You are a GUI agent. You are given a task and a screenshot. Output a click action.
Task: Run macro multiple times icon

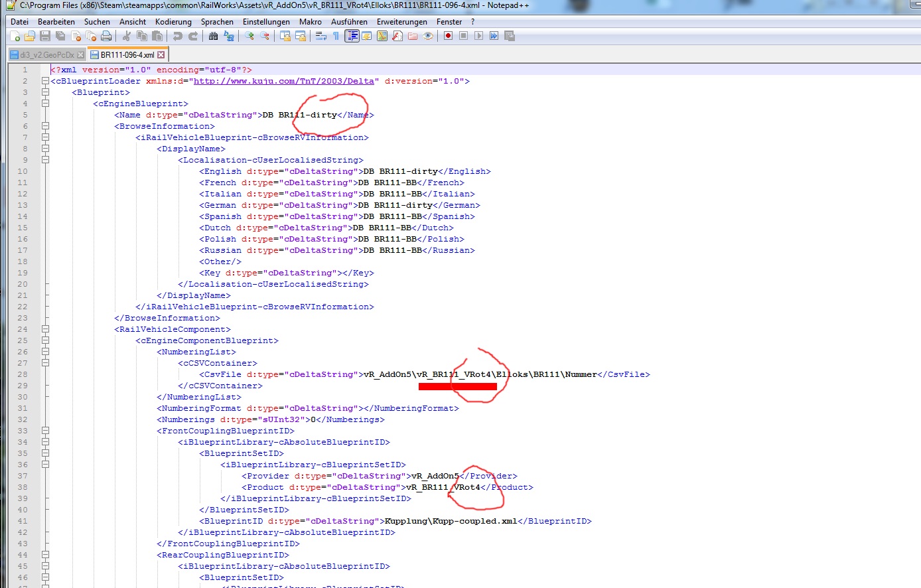[494, 36]
